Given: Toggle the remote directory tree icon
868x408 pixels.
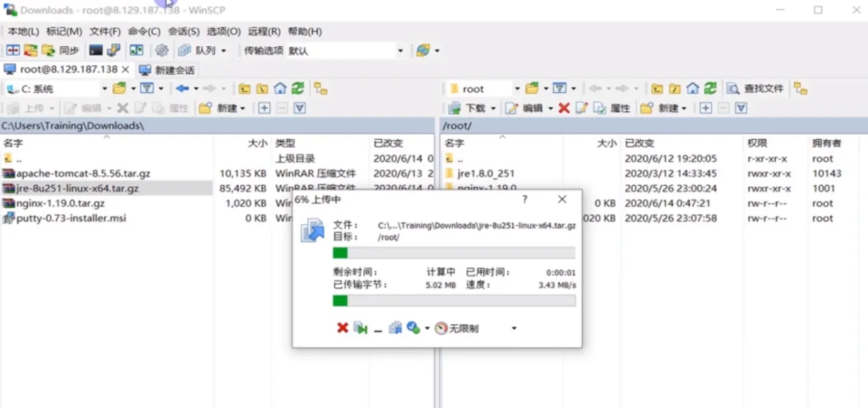Looking at the screenshot, I should [x=800, y=89].
